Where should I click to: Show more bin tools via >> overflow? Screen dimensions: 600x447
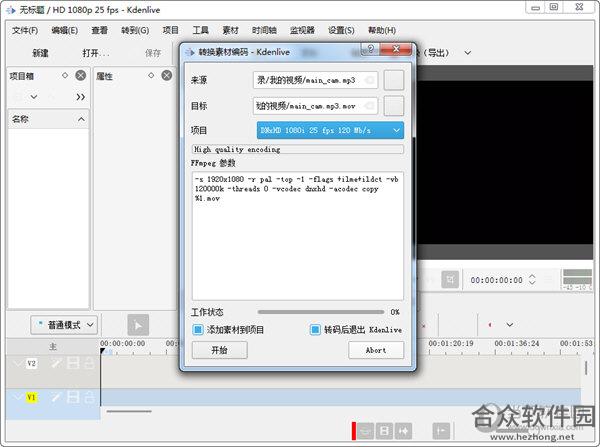[x=80, y=97]
